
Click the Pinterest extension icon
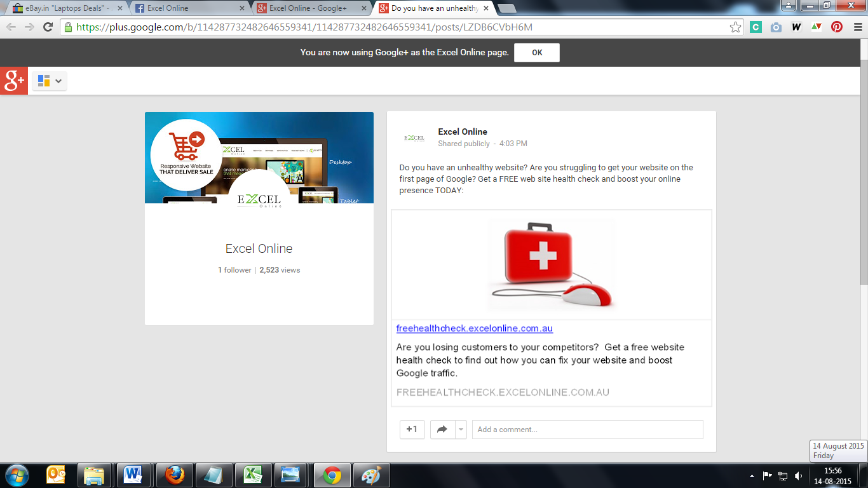837,27
